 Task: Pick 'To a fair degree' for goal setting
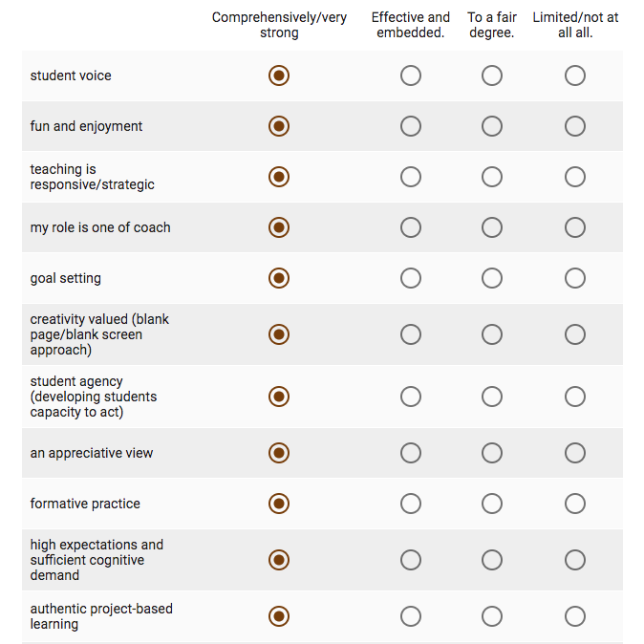(492, 278)
